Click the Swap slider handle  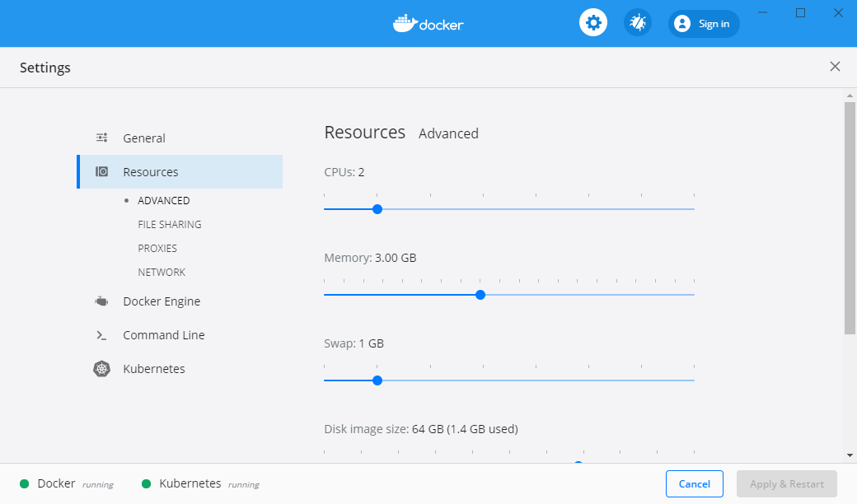click(x=377, y=380)
